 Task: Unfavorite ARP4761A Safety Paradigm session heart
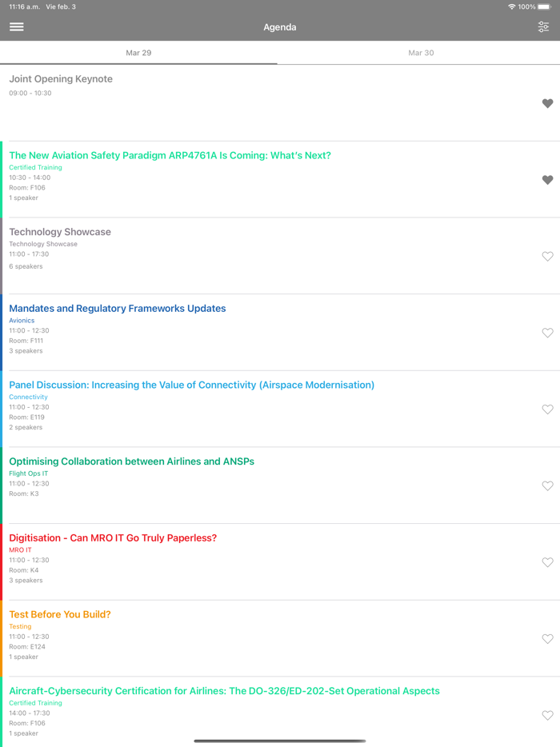pos(548,180)
